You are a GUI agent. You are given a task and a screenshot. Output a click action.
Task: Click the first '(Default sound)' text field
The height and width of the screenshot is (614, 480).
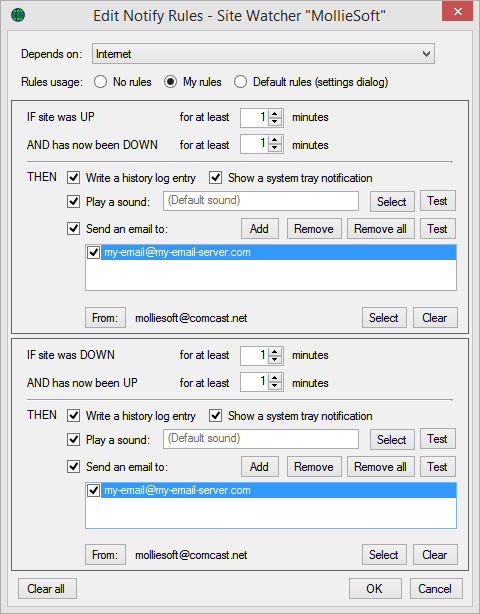click(x=261, y=201)
